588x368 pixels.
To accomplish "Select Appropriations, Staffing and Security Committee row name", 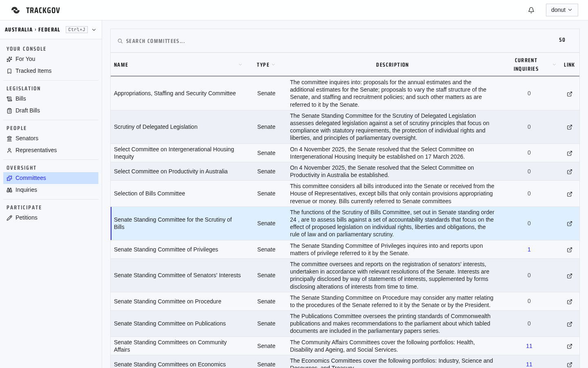I will click(175, 93).
